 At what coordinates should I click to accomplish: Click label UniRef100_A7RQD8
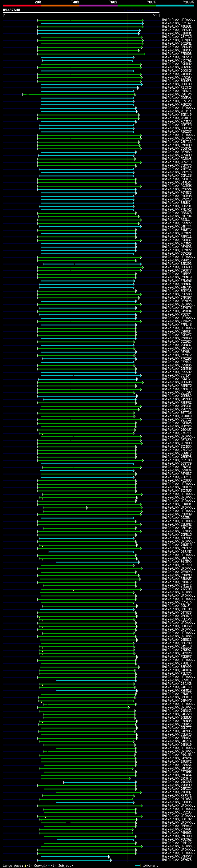pos(176,54)
